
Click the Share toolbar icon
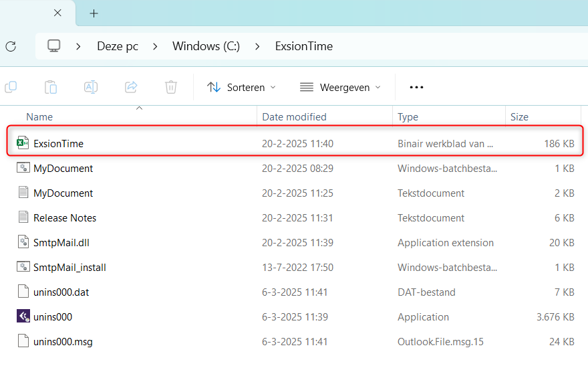point(131,87)
